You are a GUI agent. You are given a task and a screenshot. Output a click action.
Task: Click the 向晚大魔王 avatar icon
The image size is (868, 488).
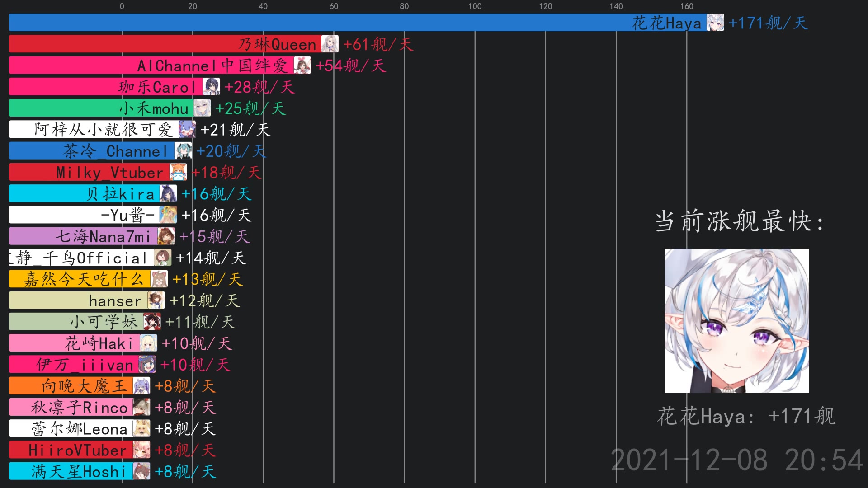(x=142, y=386)
